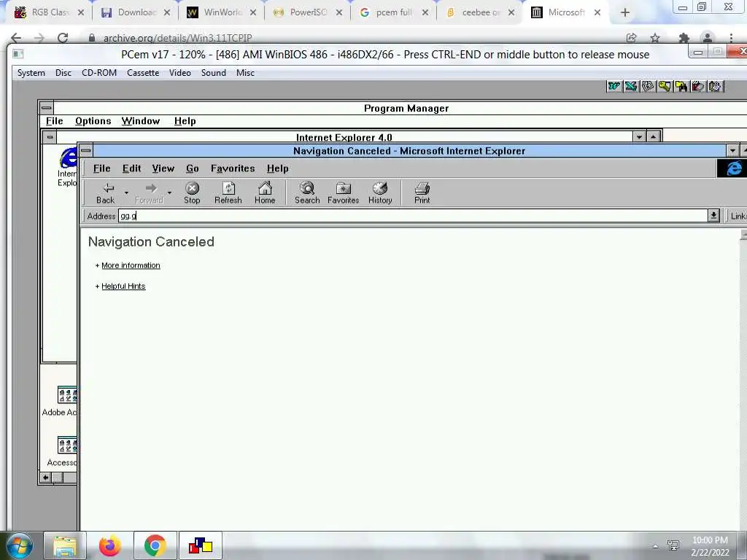Open the PCem Sound menu
Image resolution: width=747 pixels, height=560 pixels.
[x=214, y=73]
